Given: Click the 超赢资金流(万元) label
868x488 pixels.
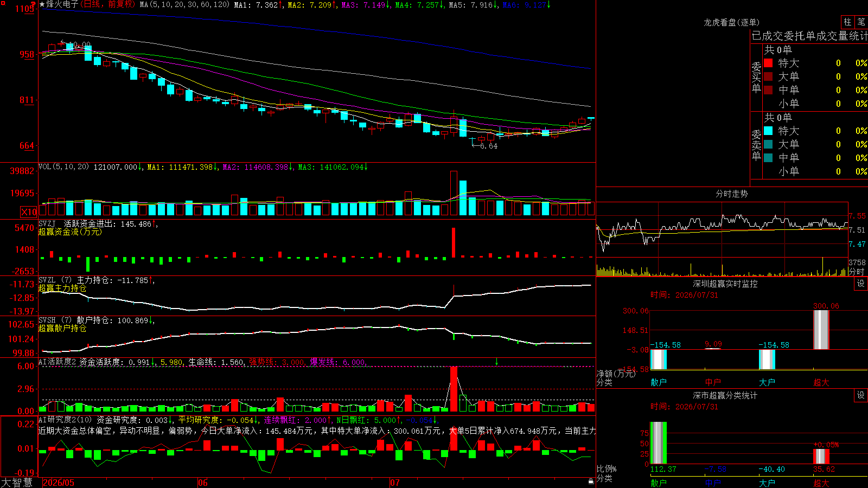Looking at the screenshot, I should pos(70,232).
